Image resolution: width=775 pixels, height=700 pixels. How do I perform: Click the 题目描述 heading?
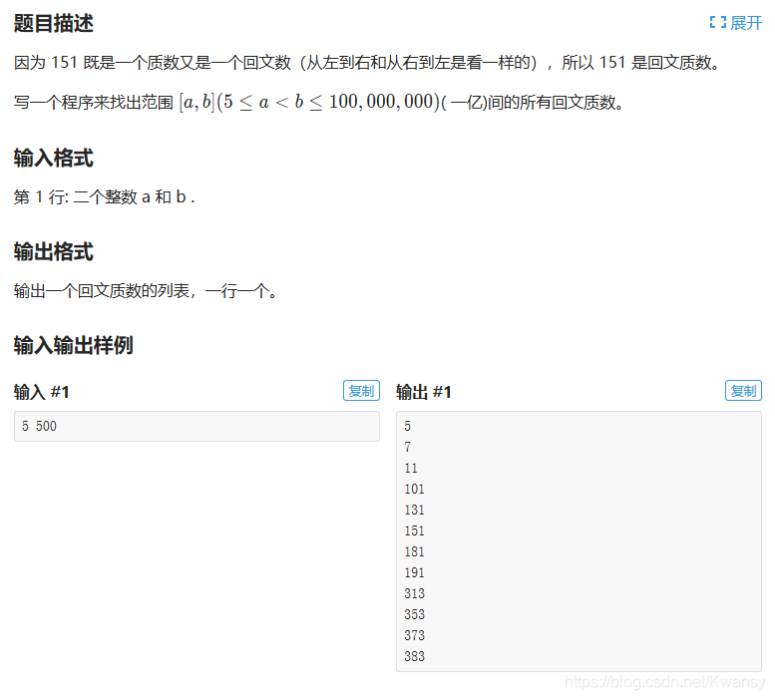54,23
